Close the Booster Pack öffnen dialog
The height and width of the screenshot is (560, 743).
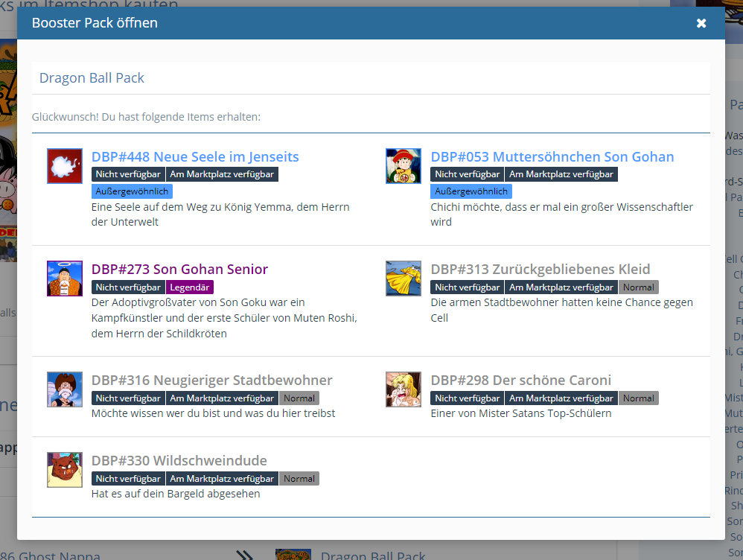[701, 23]
